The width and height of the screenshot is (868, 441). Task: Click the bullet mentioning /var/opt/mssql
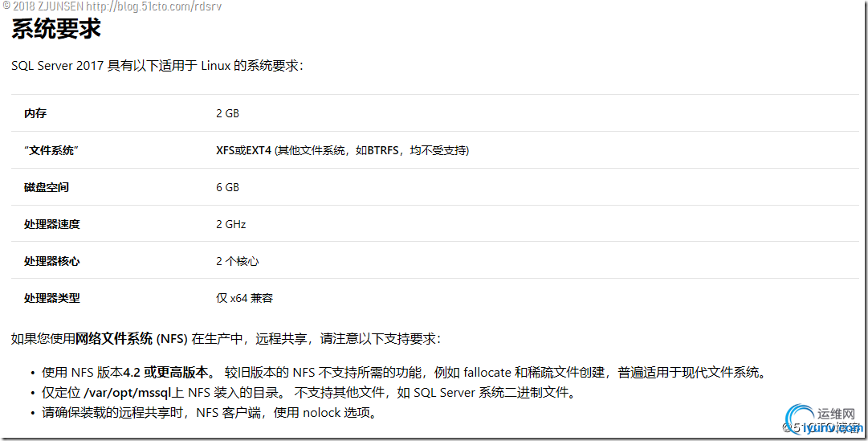[311, 393]
